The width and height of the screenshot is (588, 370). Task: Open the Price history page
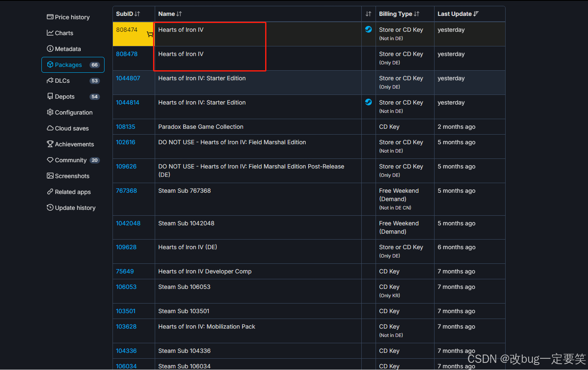click(68, 17)
